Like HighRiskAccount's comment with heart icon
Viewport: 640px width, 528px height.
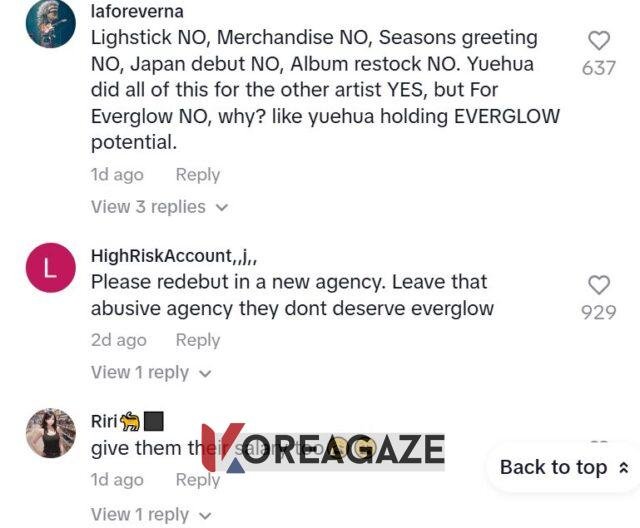(599, 285)
